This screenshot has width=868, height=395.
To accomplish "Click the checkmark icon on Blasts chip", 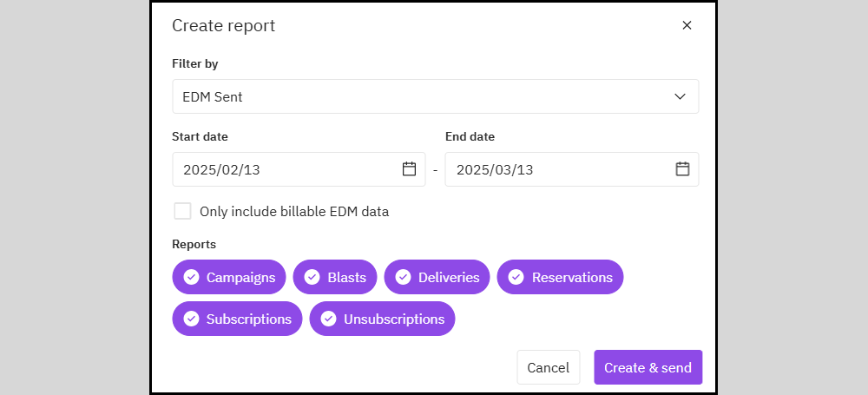I will [312, 277].
